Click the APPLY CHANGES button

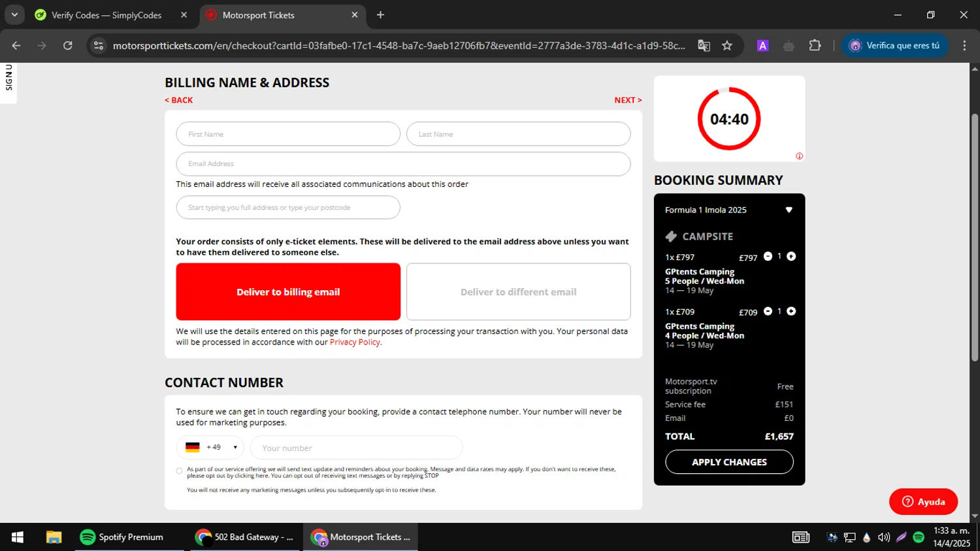(x=729, y=462)
